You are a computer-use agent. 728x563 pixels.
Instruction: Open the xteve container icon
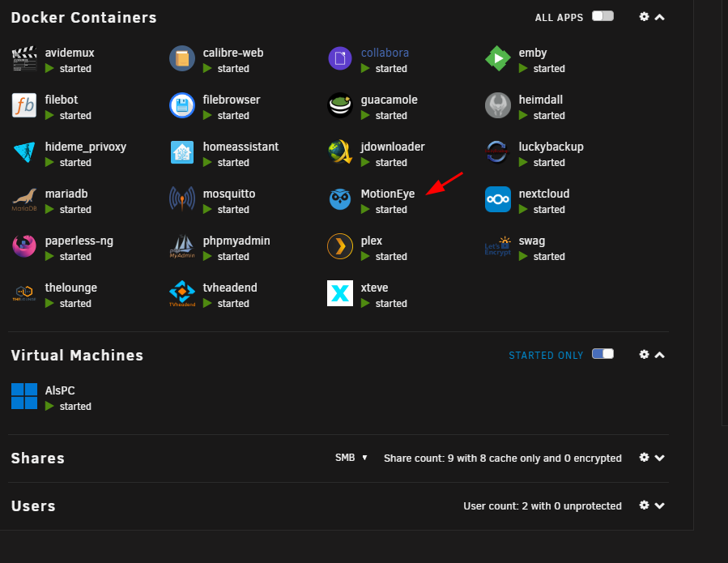340,293
